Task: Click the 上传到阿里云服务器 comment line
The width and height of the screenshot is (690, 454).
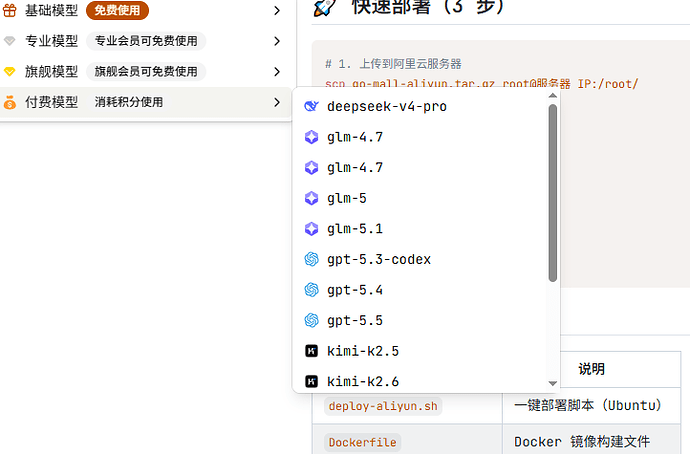Action: point(393,64)
